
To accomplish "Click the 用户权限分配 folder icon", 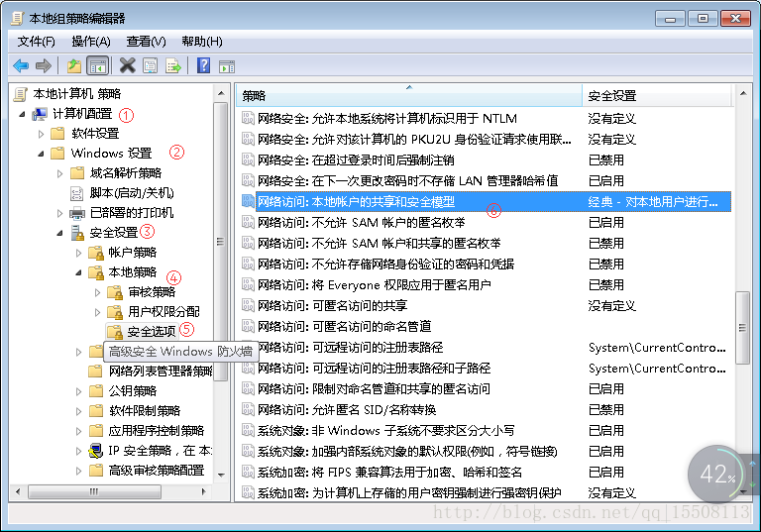I will click(115, 312).
